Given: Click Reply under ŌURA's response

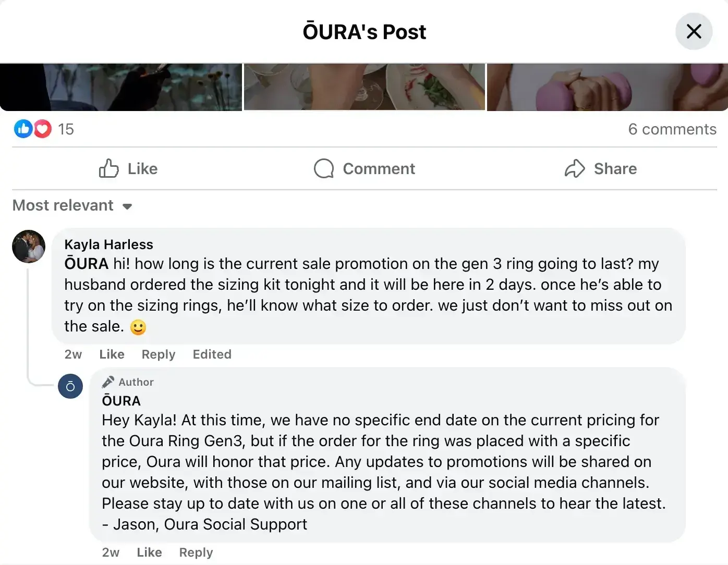Looking at the screenshot, I should point(196,552).
